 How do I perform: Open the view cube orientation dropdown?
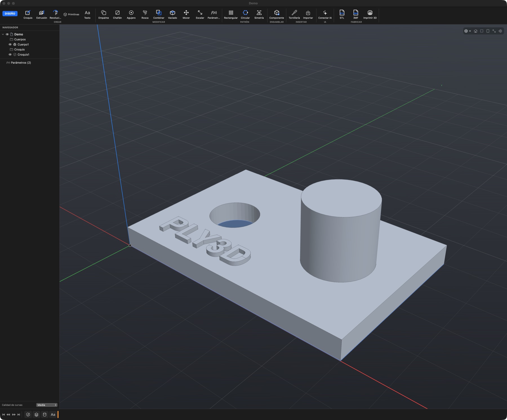point(468,31)
